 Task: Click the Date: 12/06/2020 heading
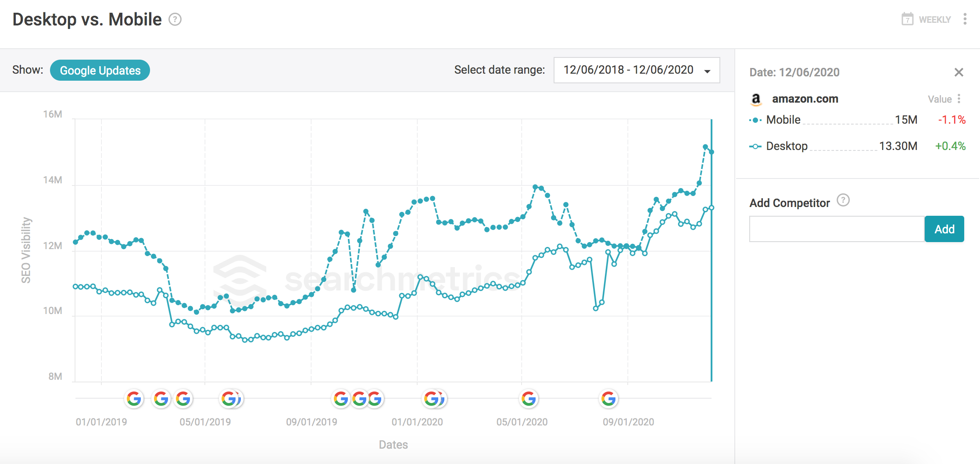pyautogui.click(x=794, y=72)
